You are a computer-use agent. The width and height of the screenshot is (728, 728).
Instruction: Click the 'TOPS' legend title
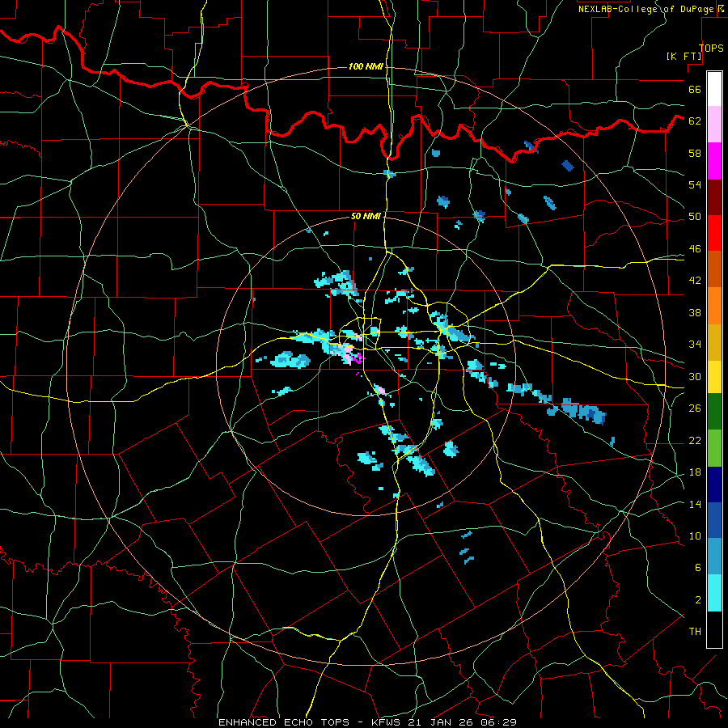711,48
